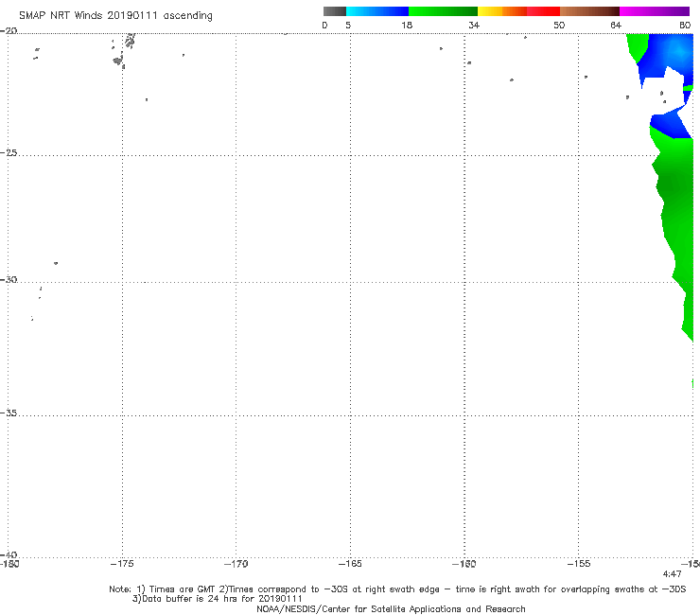Click the latitude label '-30'

[x=9, y=279]
